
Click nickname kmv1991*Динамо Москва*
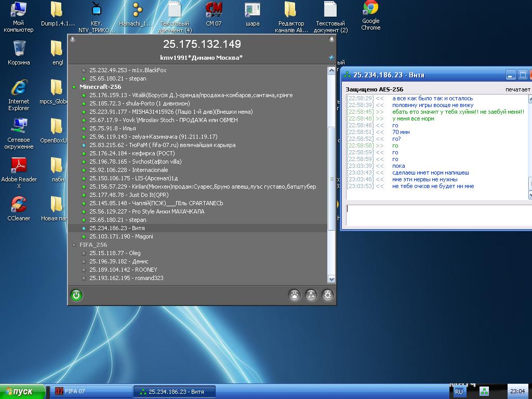(202, 58)
